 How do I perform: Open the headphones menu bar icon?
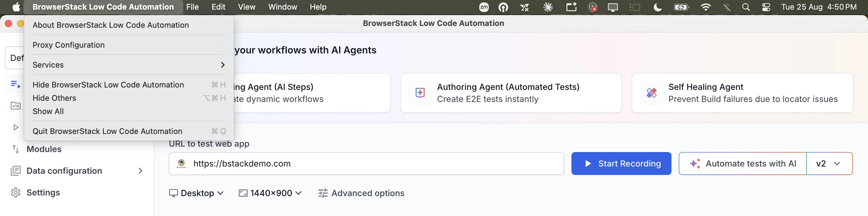pos(503,7)
